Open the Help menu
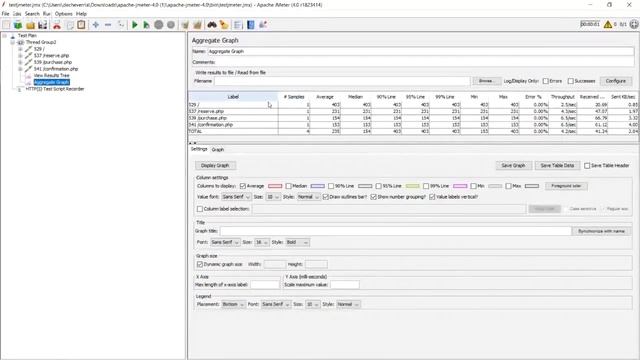The width and height of the screenshot is (640, 360). click(81, 14)
